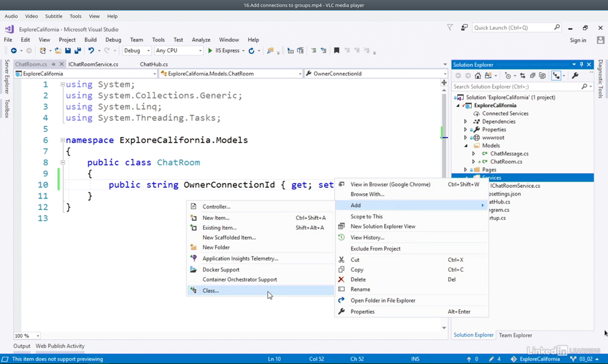Screen dimensions: 608x364
Task: Expand the ChatMessage.cs node
Action: click(474, 154)
